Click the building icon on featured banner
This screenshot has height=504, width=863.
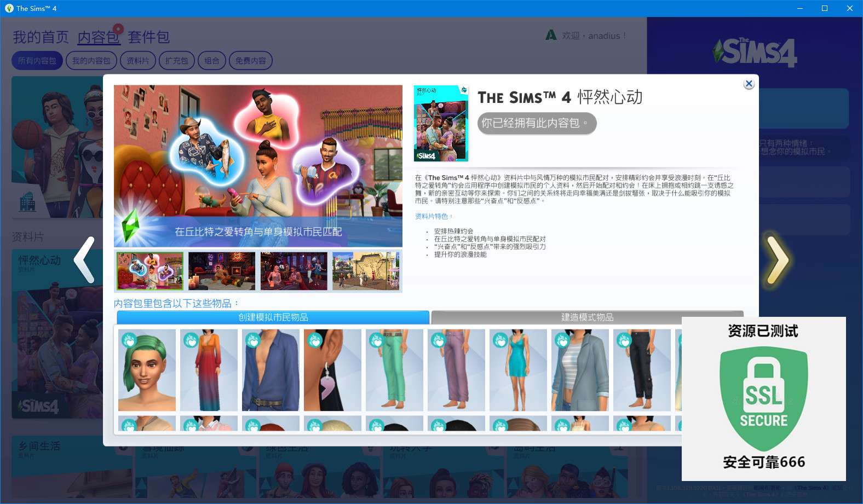tap(27, 202)
